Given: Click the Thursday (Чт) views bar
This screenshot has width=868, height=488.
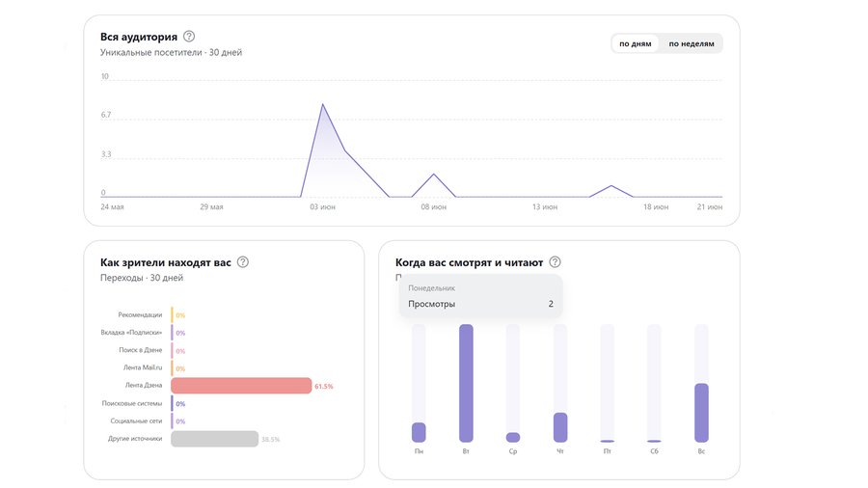Looking at the screenshot, I should 560,426.
